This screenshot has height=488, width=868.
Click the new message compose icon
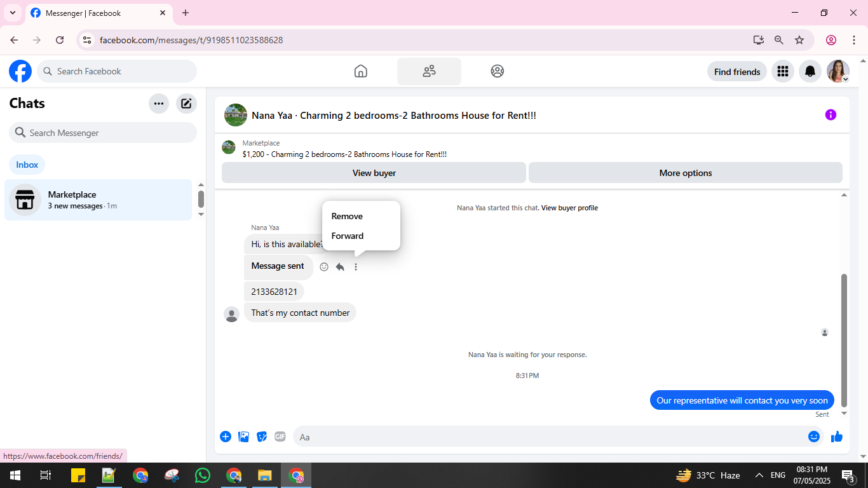pos(186,104)
